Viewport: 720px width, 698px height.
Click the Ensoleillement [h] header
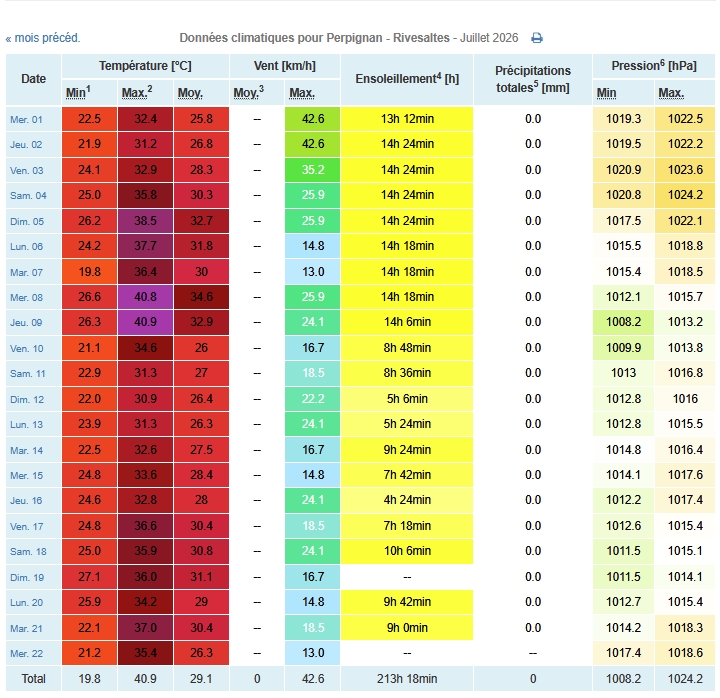click(x=407, y=79)
